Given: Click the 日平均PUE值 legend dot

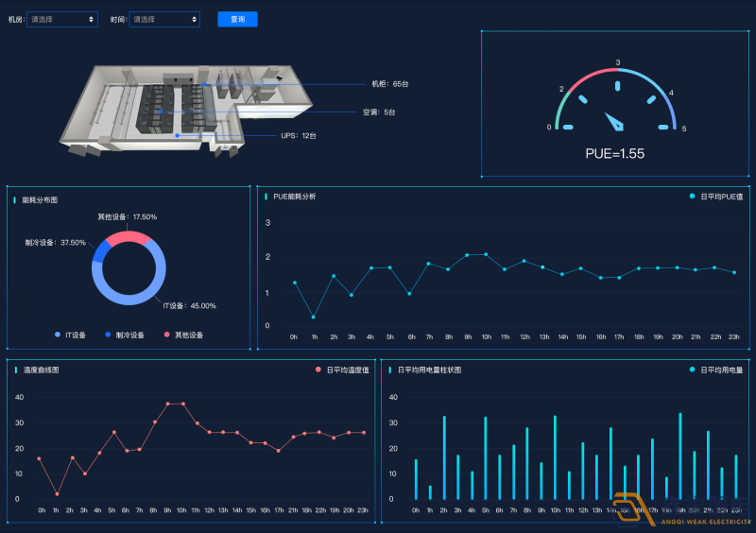Looking at the screenshot, I should click(x=692, y=197).
